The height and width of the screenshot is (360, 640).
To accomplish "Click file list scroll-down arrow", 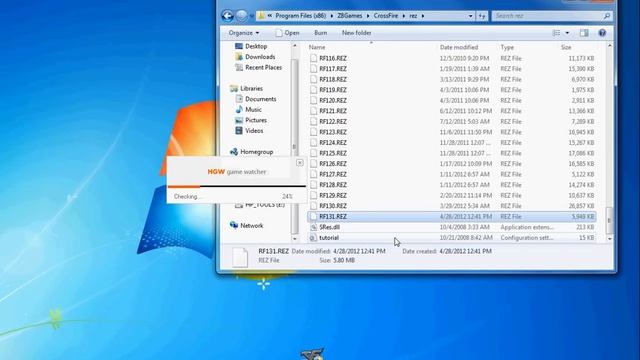I will tap(609, 238).
